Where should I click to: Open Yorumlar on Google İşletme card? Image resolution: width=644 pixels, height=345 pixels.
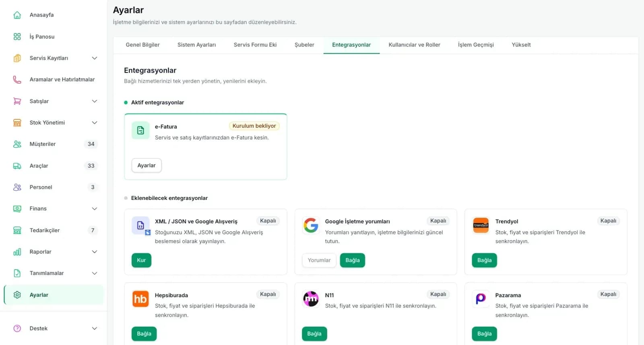pyautogui.click(x=319, y=260)
